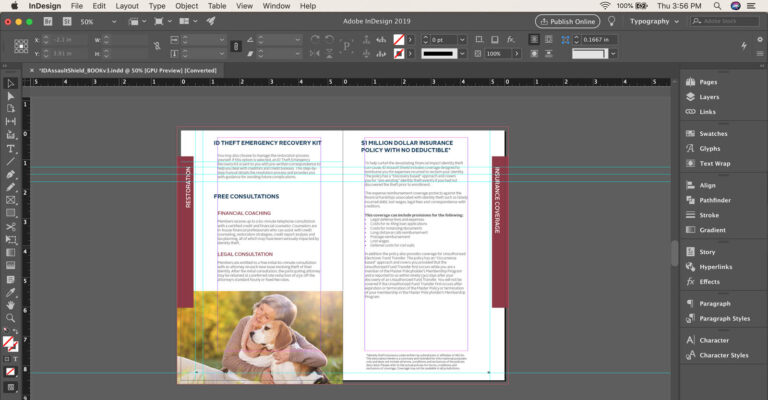Click the flip horizontal icon
The width and height of the screenshot is (768, 400).
315,53
